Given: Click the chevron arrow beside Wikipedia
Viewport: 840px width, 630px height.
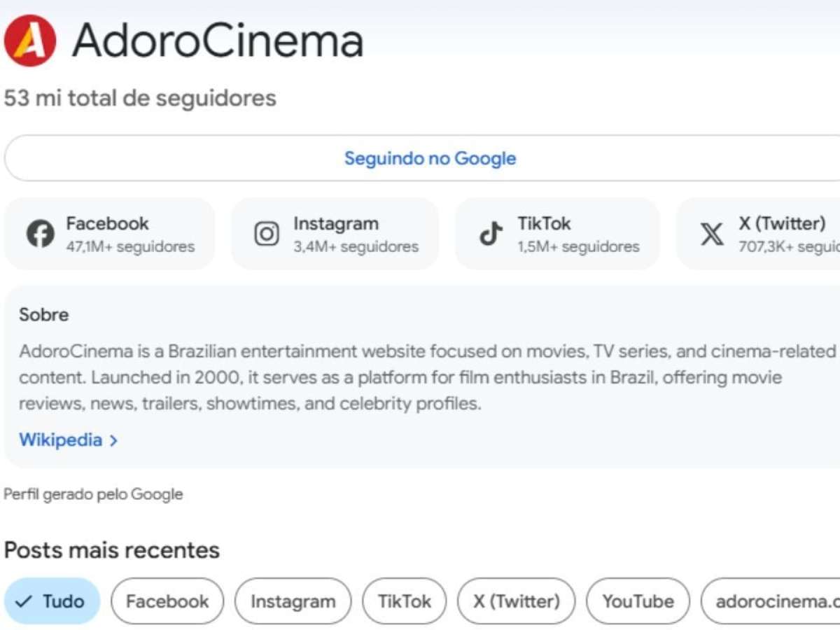Looking at the screenshot, I should (x=113, y=440).
